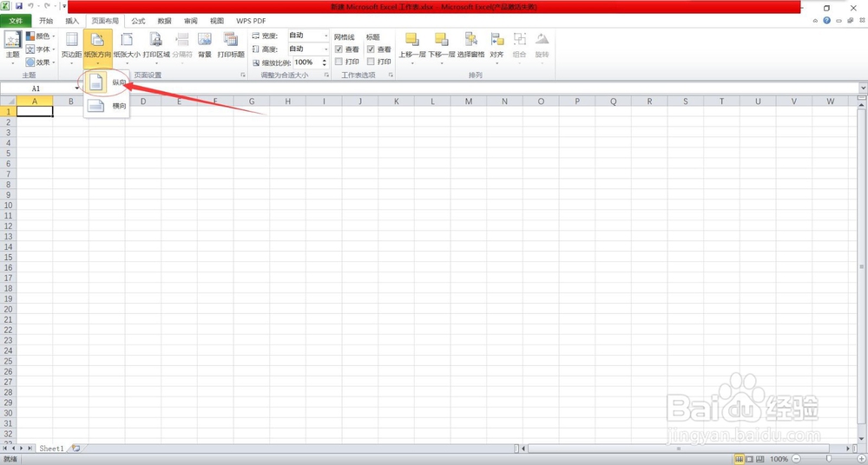Toggle 标题 打印 checkbox
Image resolution: width=868 pixels, height=465 pixels.
(371, 62)
